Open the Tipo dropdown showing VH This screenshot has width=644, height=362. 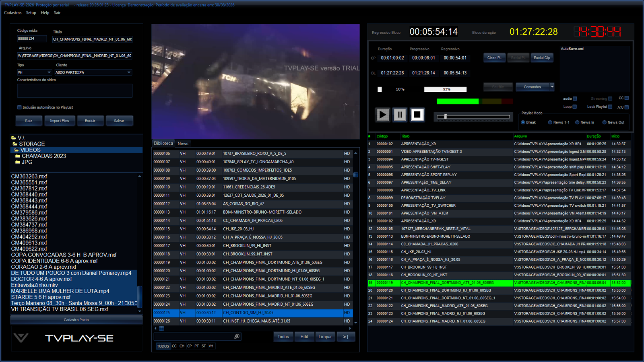[35, 72]
